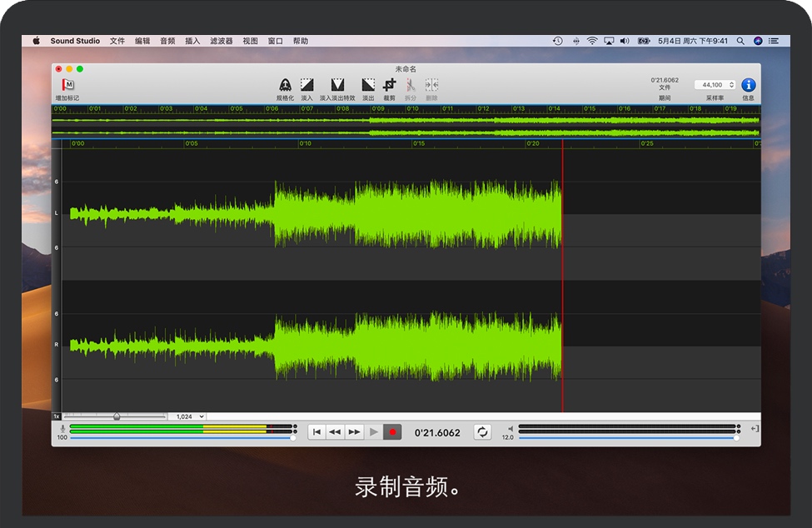Click the horizontal zoom slider handle
The width and height of the screenshot is (812, 528).
tap(117, 416)
